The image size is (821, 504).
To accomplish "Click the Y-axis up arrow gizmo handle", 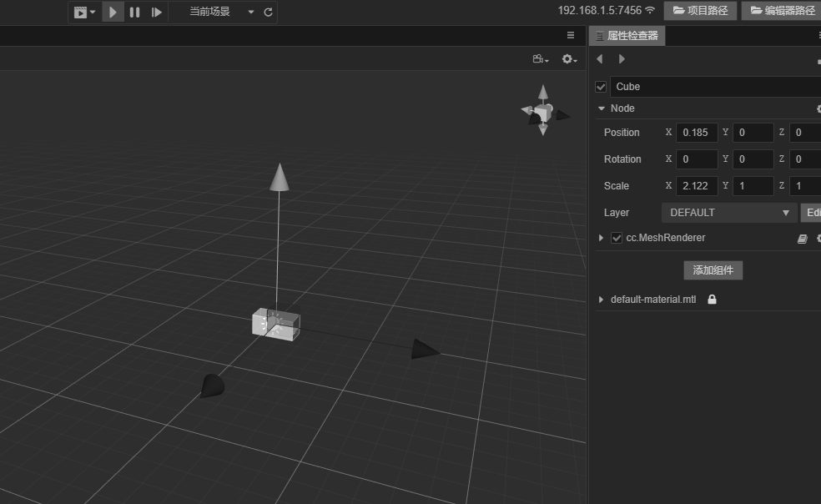I will click(279, 177).
